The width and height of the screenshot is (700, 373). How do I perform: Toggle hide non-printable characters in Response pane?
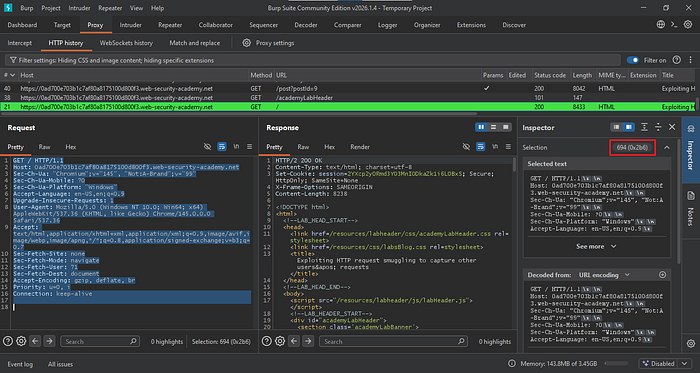pos(466,146)
